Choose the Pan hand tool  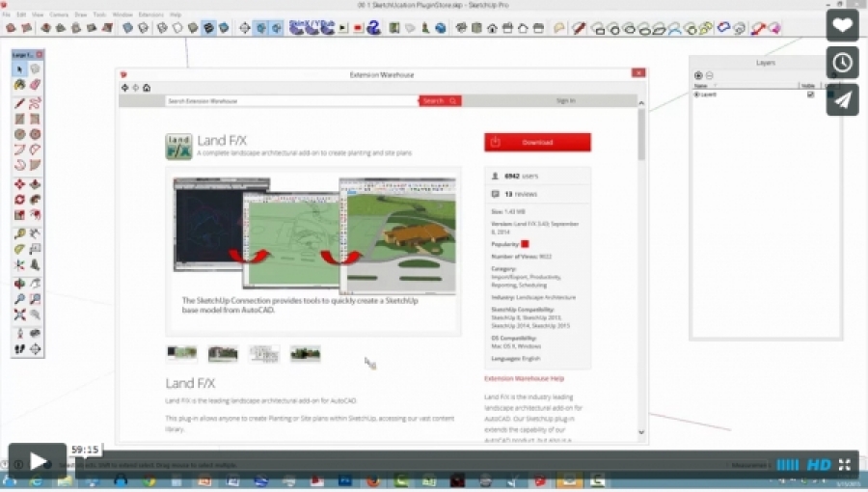[x=35, y=284]
